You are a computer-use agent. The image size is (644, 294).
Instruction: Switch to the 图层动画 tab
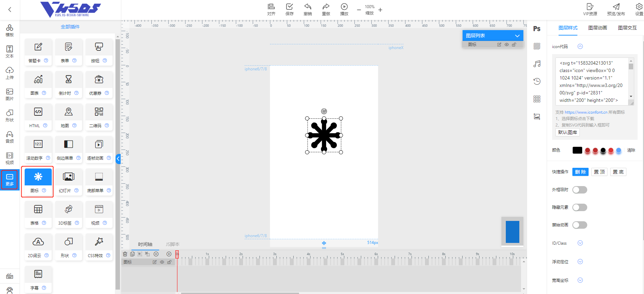(x=598, y=28)
